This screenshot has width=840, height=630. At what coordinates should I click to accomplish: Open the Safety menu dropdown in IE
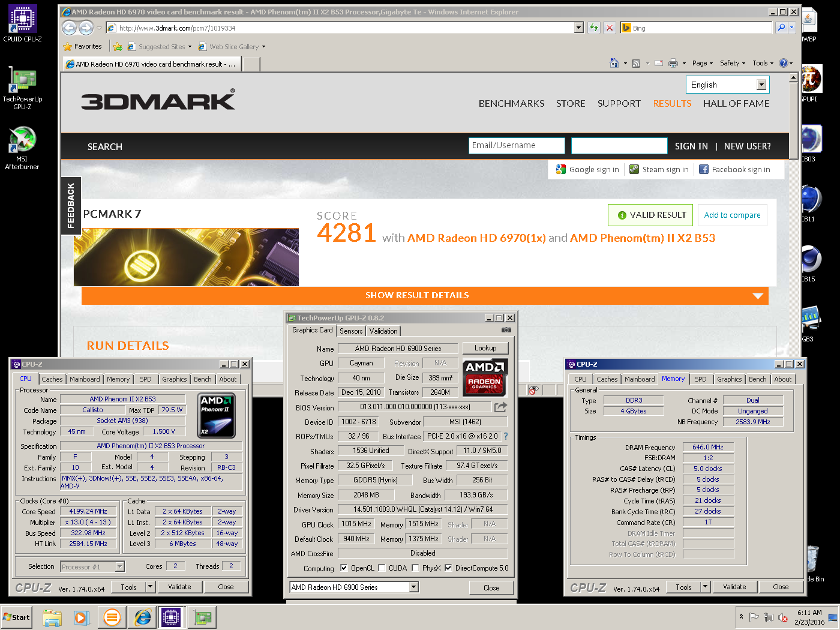coord(733,63)
